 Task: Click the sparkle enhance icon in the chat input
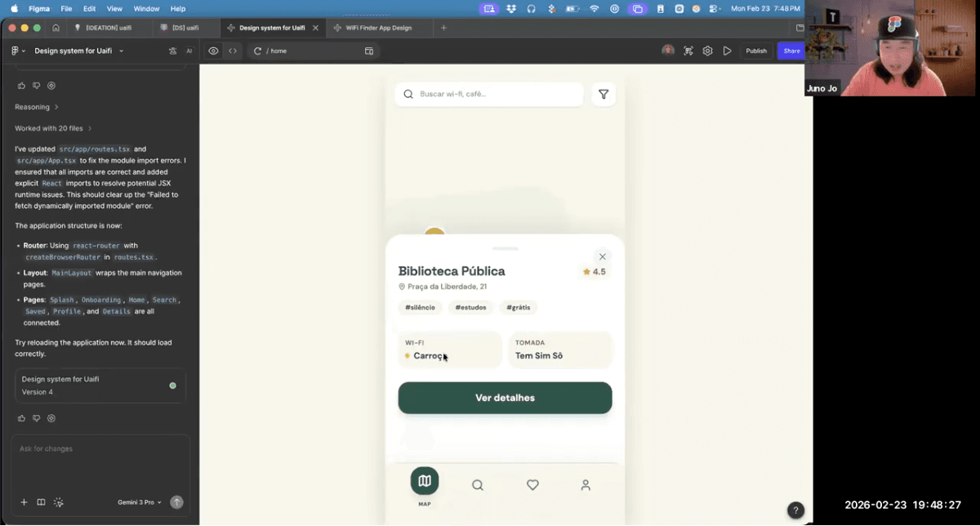pos(58,502)
